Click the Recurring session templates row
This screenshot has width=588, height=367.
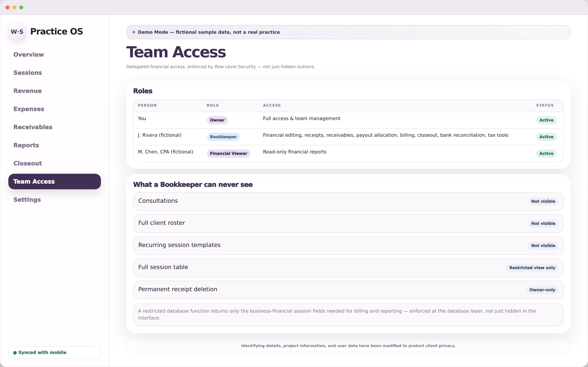point(348,245)
